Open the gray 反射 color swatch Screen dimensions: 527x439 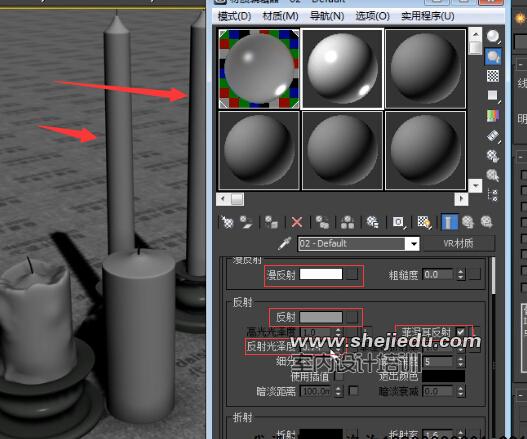coord(321,317)
